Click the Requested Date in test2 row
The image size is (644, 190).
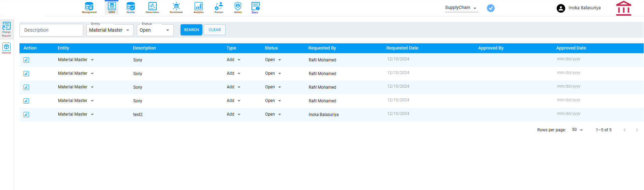click(398, 114)
